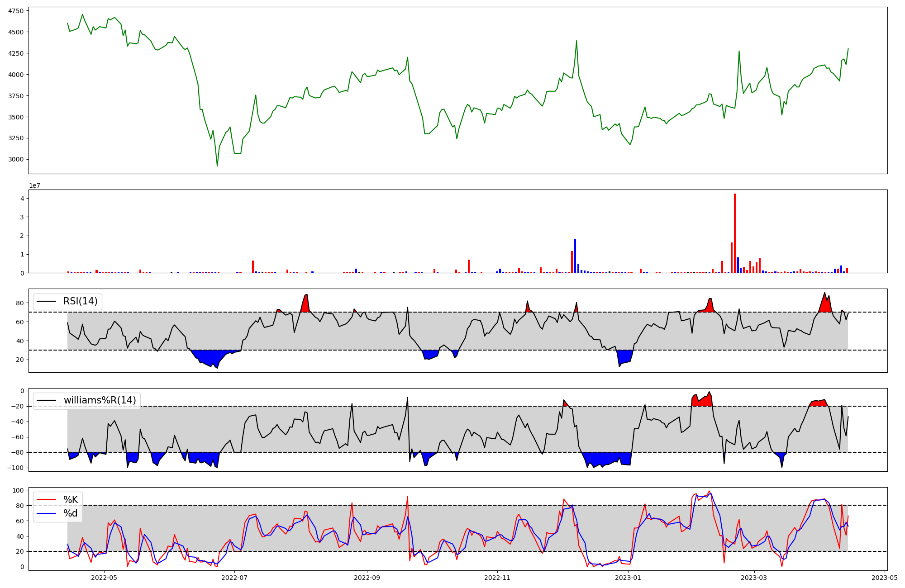Screen dimensions: 905x588
Task: Click the 1e7 volume scale exponent
Action: (x=35, y=185)
